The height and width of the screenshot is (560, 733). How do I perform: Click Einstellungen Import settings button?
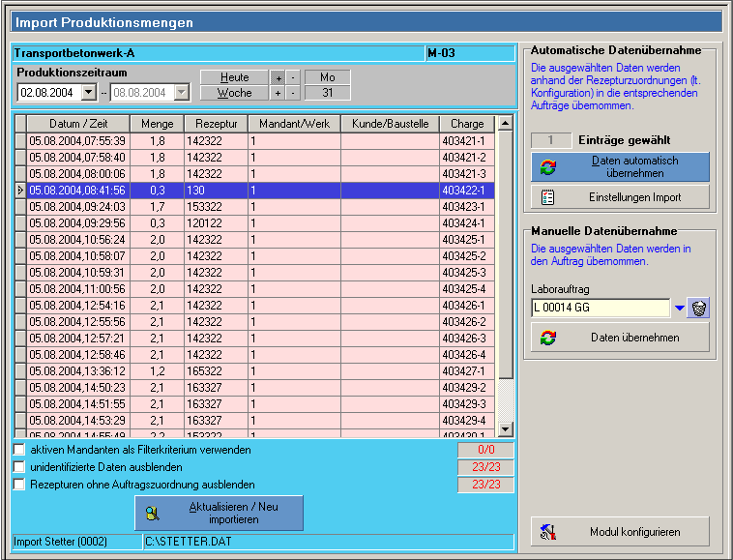(620, 197)
